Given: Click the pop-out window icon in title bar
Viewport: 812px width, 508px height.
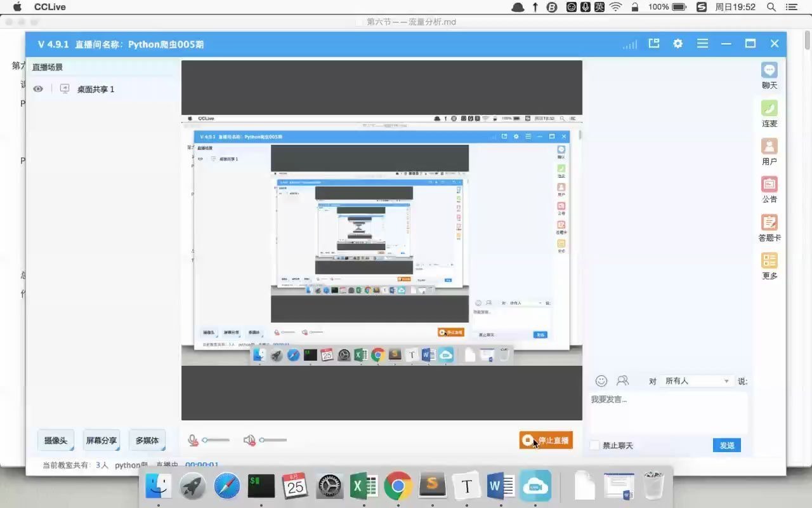Looking at the screenshot, I should (654, 43).
